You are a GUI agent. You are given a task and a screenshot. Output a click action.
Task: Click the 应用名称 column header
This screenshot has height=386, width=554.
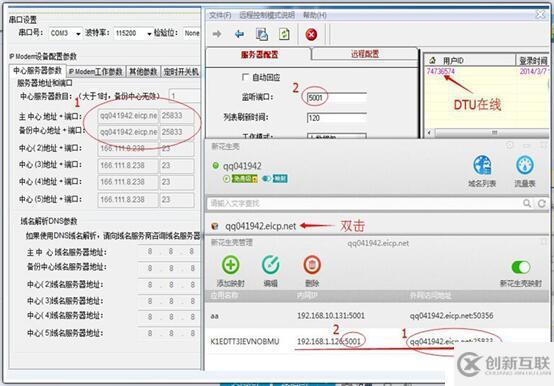[224, 296]
